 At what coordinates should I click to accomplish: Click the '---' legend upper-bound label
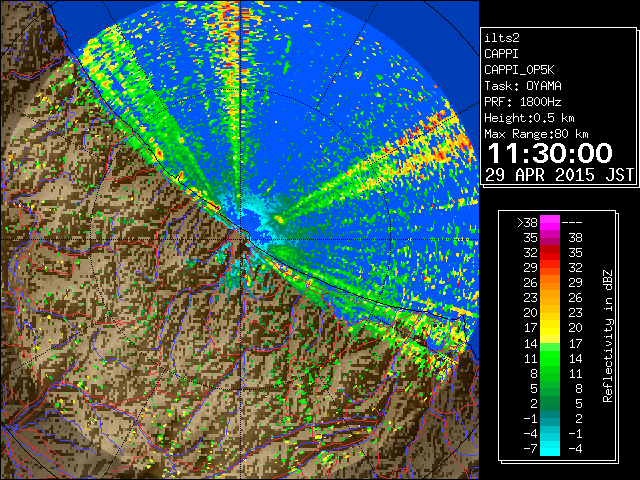point(572,223)
